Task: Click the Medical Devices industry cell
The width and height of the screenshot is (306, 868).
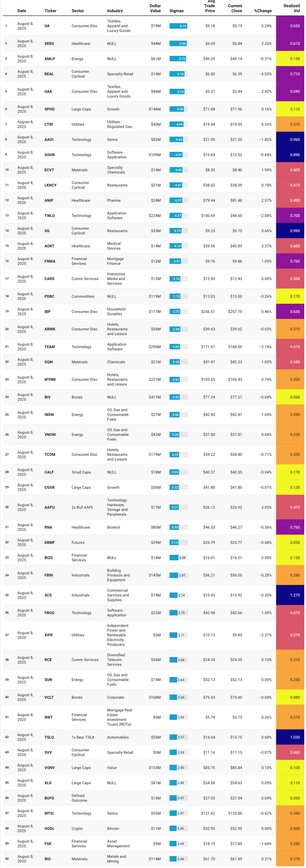Action: coord(114,246)
